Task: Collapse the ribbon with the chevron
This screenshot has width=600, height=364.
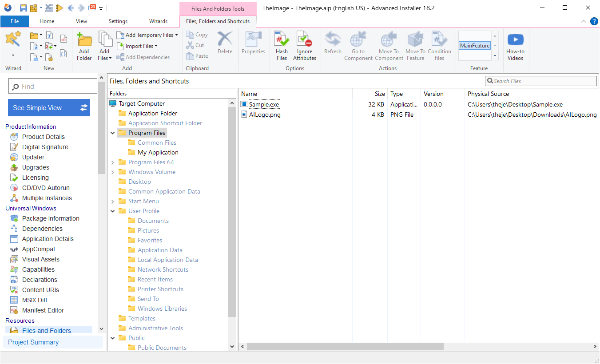Action: pyautogui.click(x=584, y=21)
